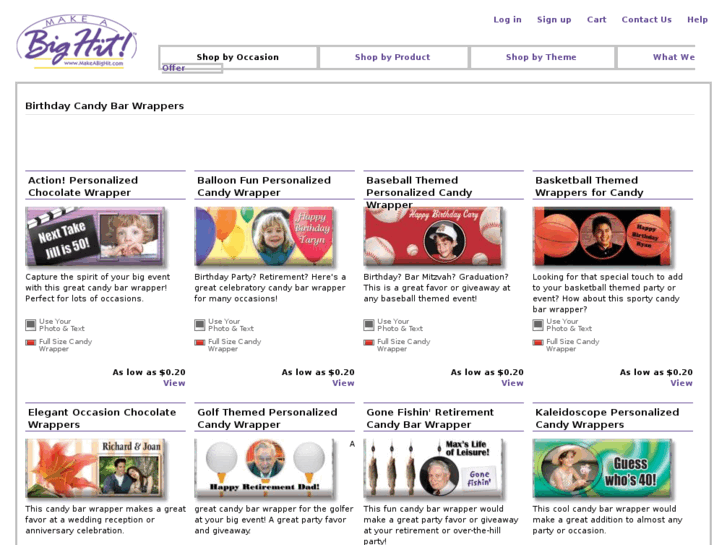The height and width of the screenshot is (545, 727).
Task: Click the Action! Personalized Chocolate Wrapper title
Action: (x=83, y=186)
